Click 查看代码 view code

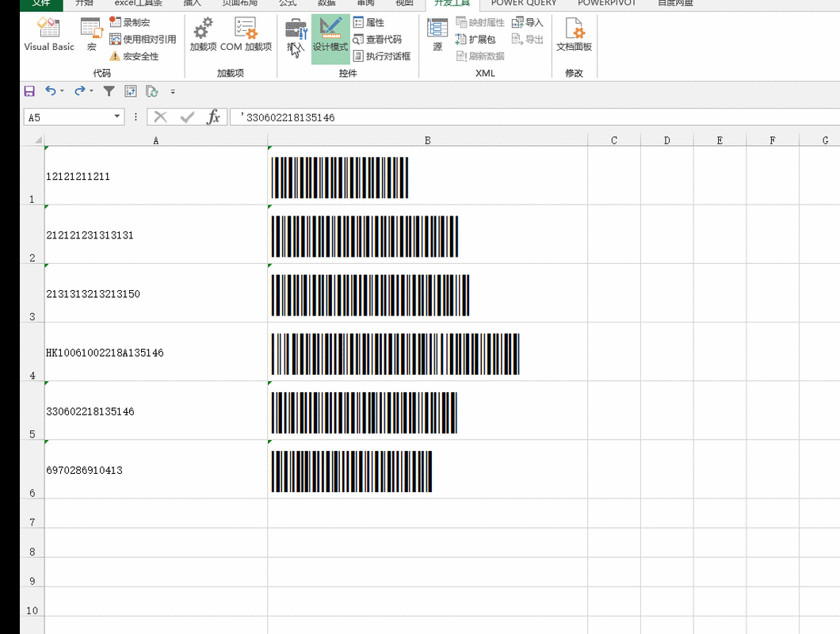(377, 39)
